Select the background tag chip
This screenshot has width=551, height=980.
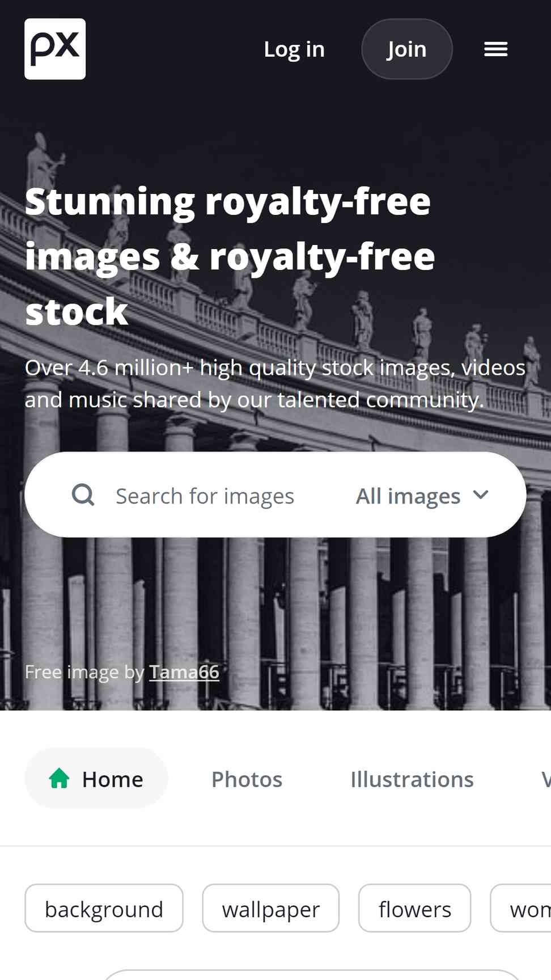[x=104, y=908]
